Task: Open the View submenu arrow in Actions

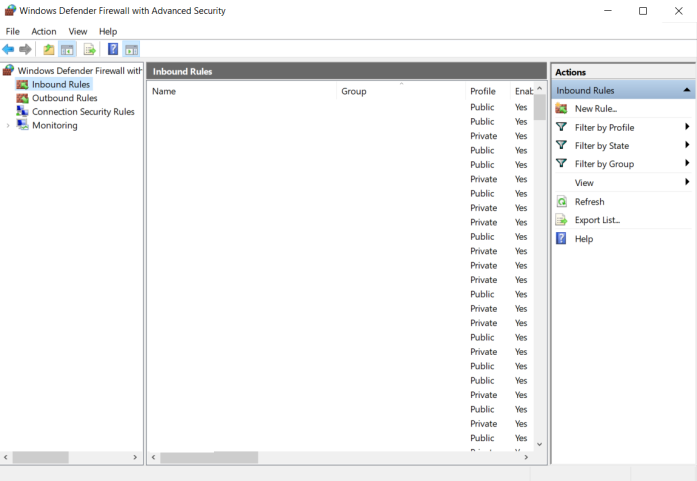Action: 687,181
